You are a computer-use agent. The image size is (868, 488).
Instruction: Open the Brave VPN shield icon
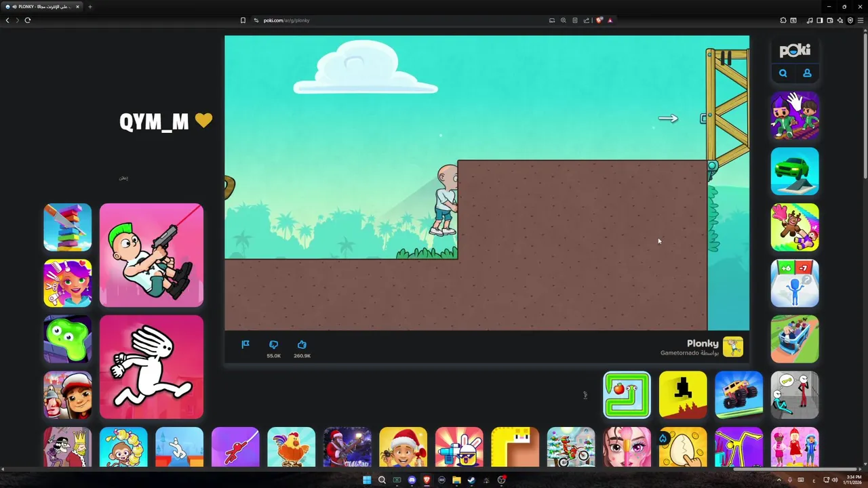point(850,20)
